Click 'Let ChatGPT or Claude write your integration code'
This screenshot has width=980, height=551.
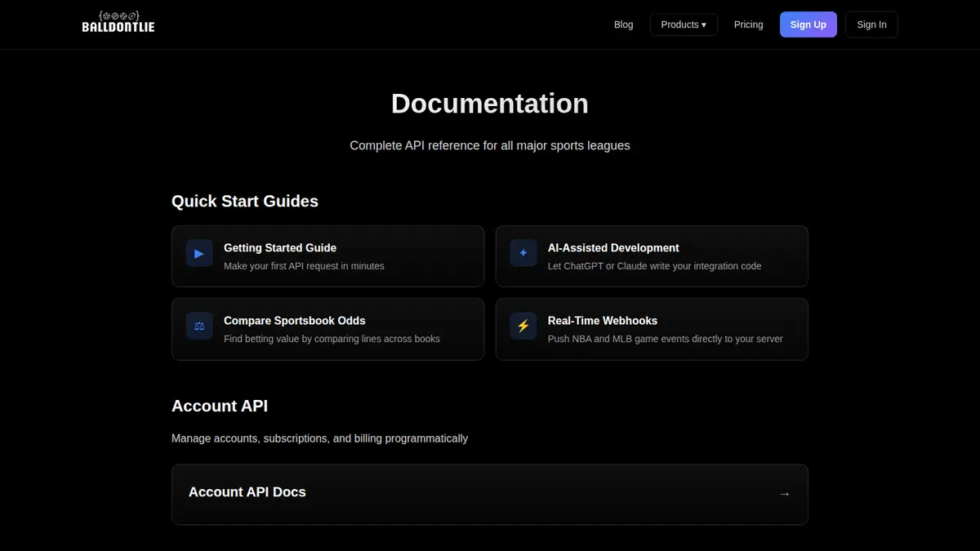click(x=655, y=266)
